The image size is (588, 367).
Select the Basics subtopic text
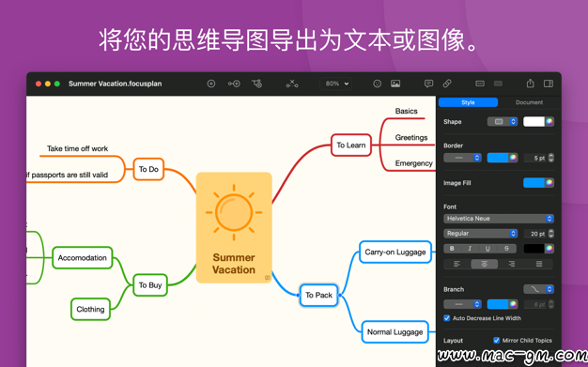406,111
